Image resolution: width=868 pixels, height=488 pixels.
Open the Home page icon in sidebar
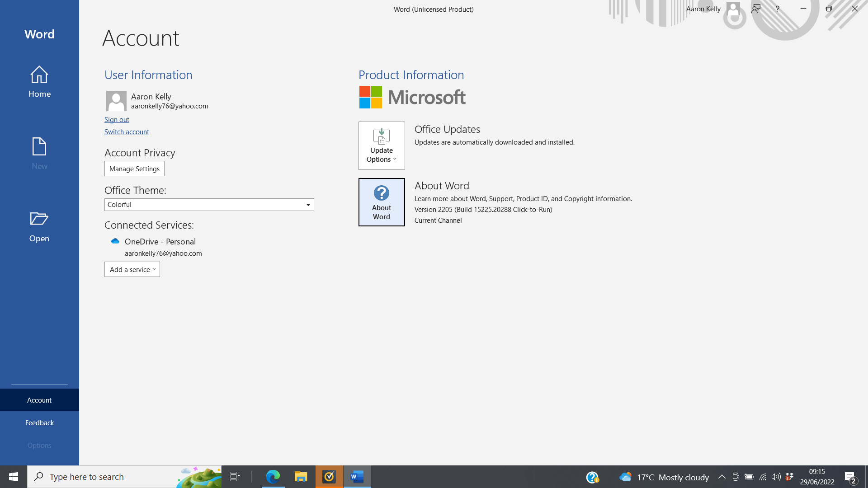click(39, 75)
